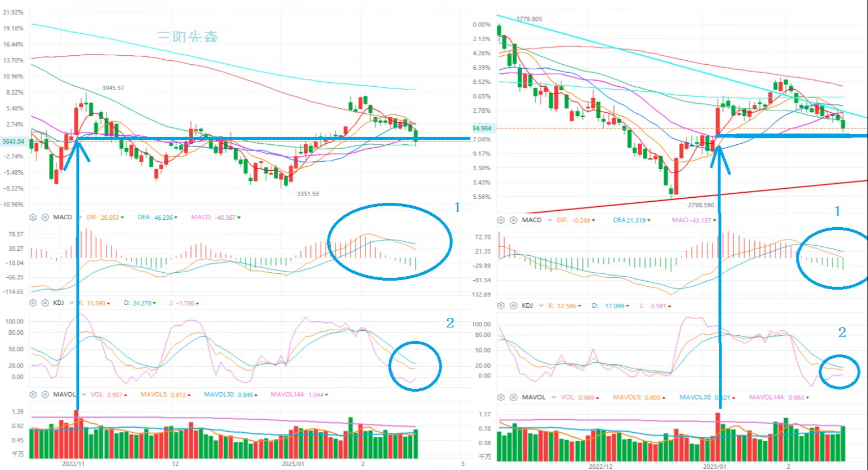
Task: Click the -10.96% axis label
Action: [x=12, y=205]
